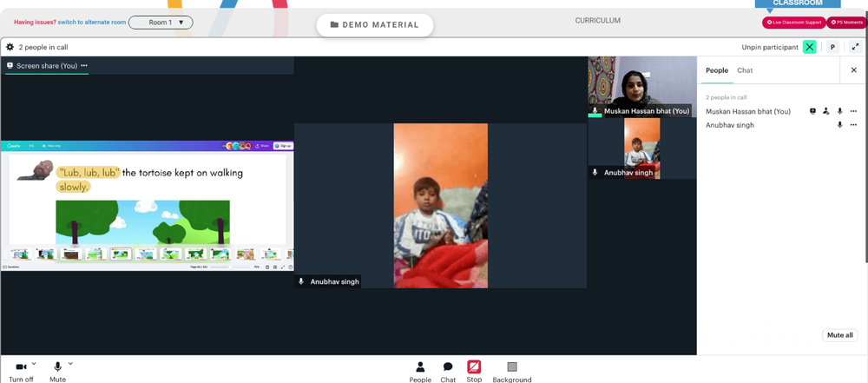Switch to the Chat tab
This screenshot has width=868, height=383.
[x=745, y=70]
